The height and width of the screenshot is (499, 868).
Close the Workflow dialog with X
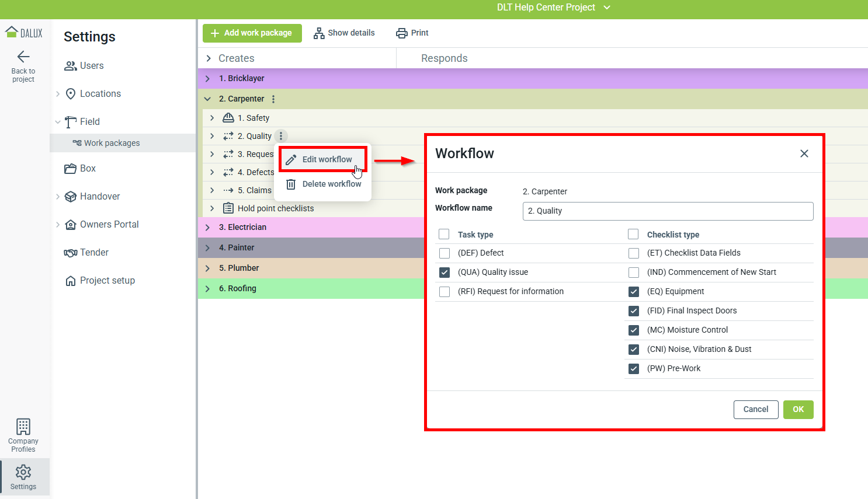pos(804,153)
